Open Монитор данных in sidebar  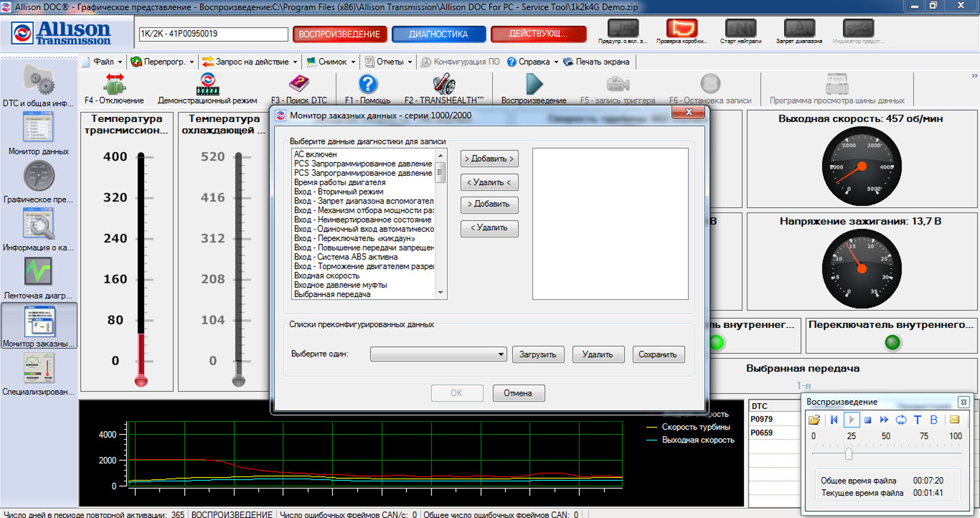38,128
